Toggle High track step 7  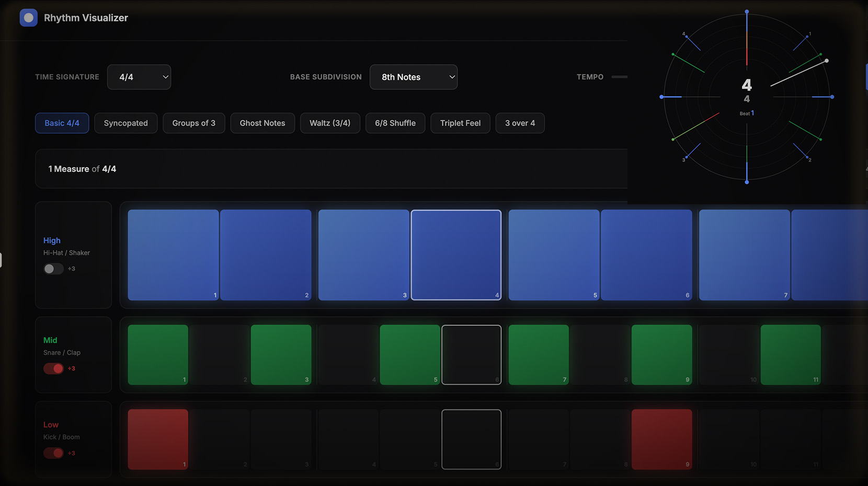(x=744, y=255)
